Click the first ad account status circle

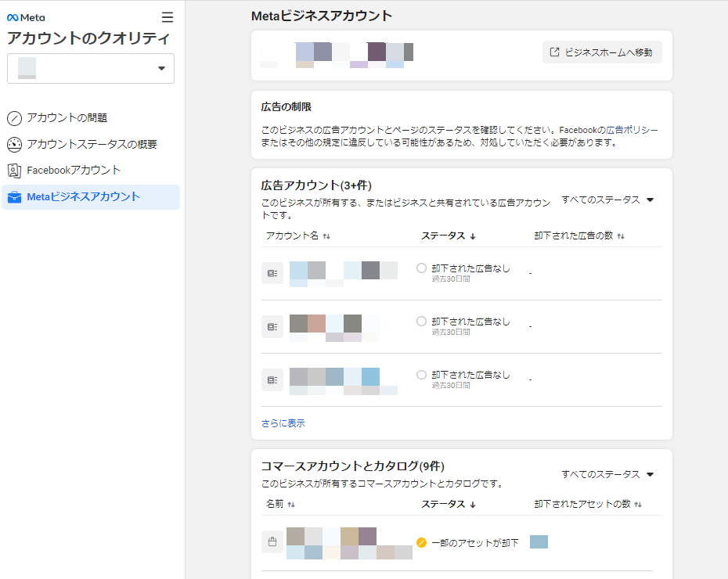pos(422,268)
